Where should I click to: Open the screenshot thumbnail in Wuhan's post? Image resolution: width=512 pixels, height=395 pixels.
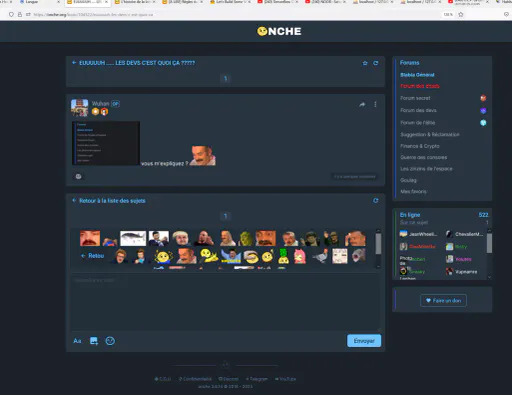[106, 143]
